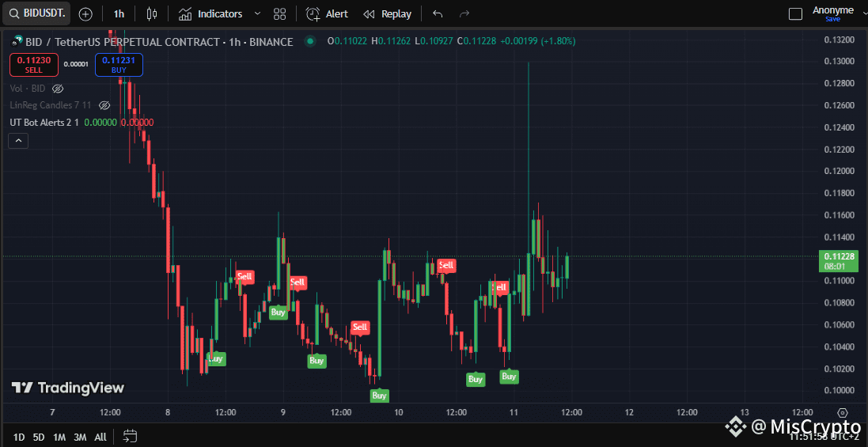The image size is (868, 447).
Task: Set range to 1M
Action: pyautogui.click(x=59, y=437)
